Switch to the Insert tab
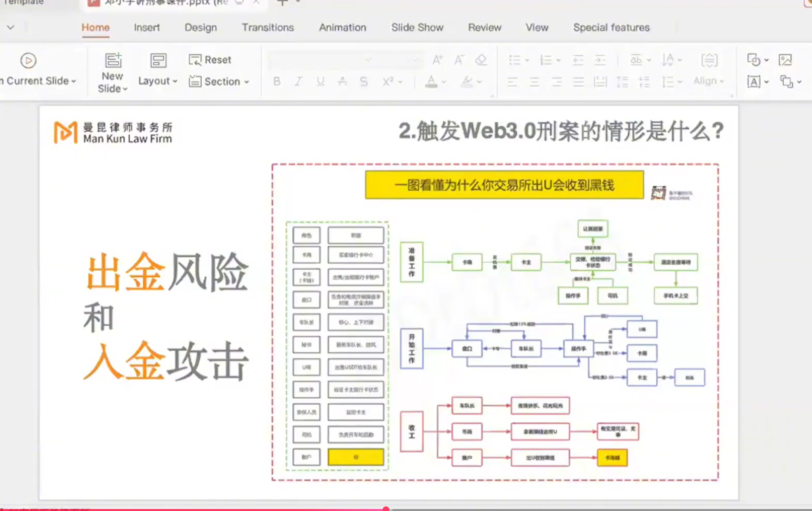 pyautogui.click(x=147, y=27)
